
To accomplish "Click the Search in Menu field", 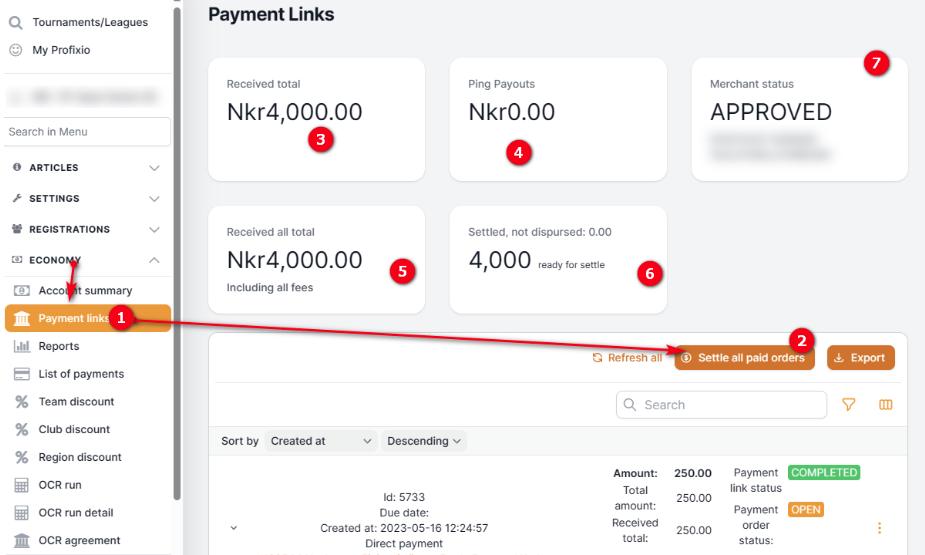I will (x=86, y=132).
